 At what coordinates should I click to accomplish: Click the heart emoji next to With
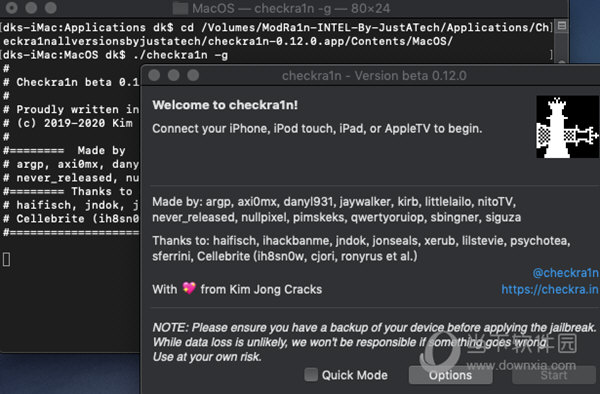pos(189,288)
